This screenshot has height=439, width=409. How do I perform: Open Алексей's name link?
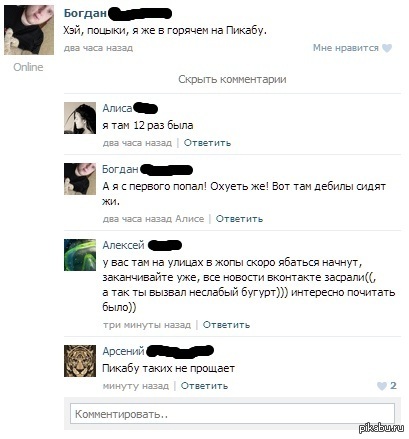point(123,245)
